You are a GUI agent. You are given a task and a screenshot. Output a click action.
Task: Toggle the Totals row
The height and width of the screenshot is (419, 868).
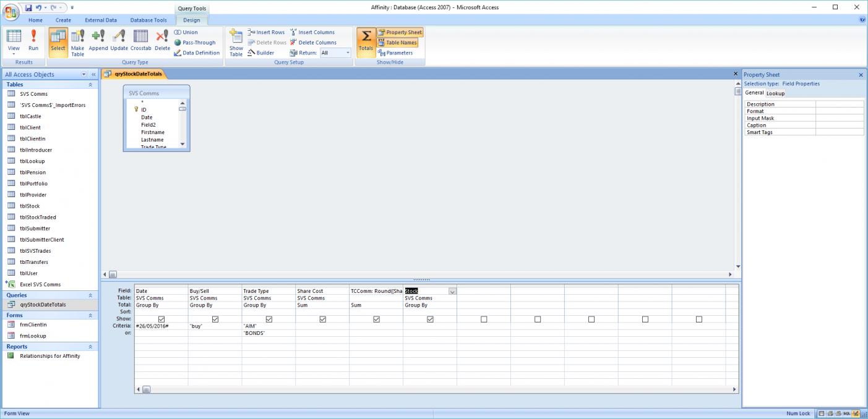[366, 43]
